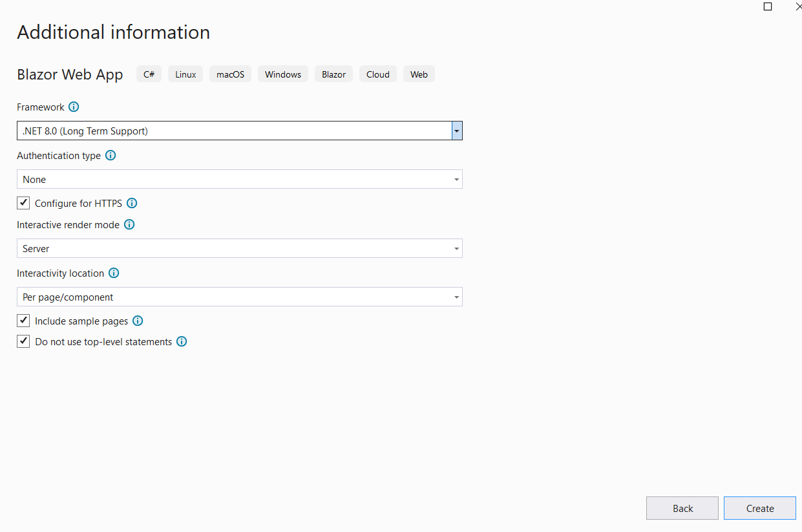802x532 pixels.
Task: Click the Cloud tag
Action: (x=378, y=74)
